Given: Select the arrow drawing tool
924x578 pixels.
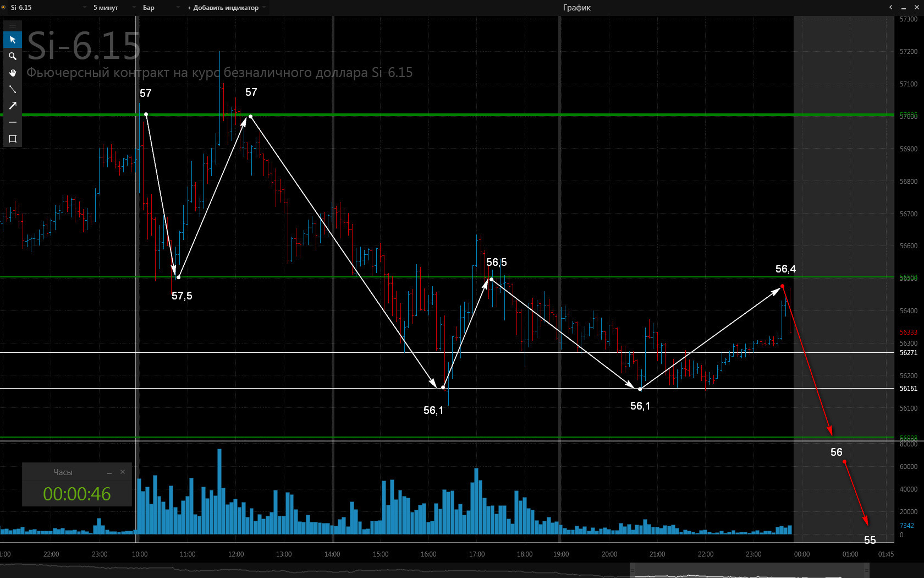Looking at the screenshot, I should 13,106.
